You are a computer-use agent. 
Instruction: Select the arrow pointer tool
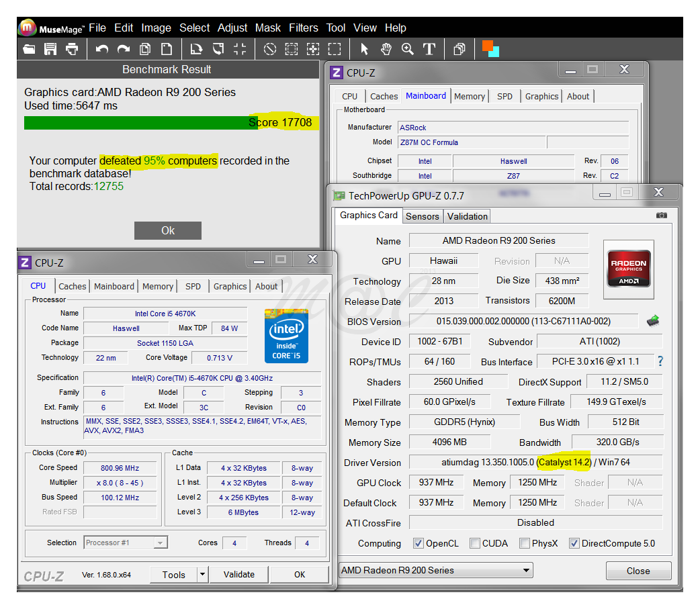(364, 49)
